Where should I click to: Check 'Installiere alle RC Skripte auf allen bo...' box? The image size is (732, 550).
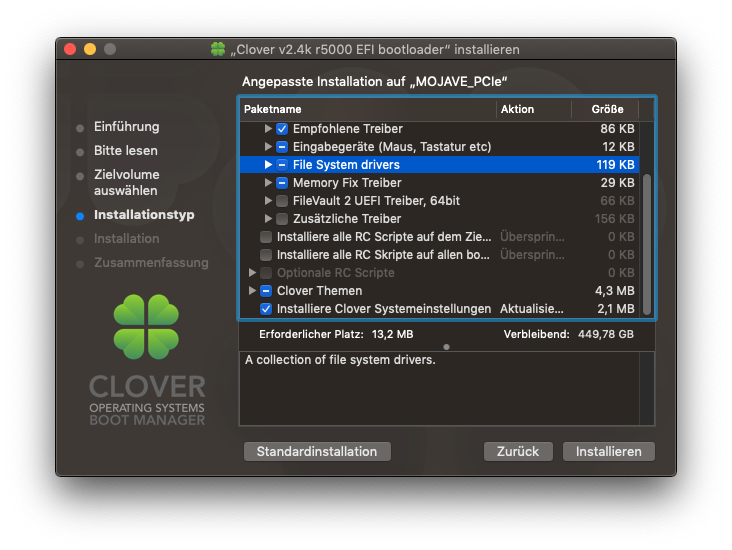(266, 255)
